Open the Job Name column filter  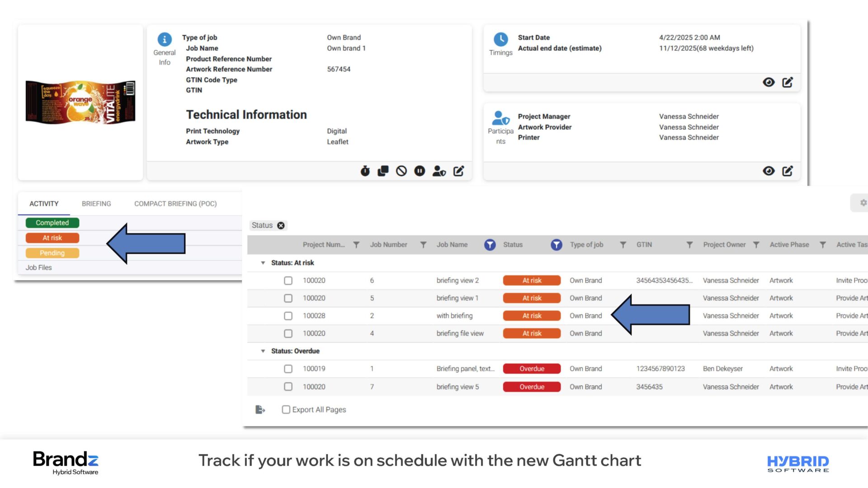click(490, 244)
